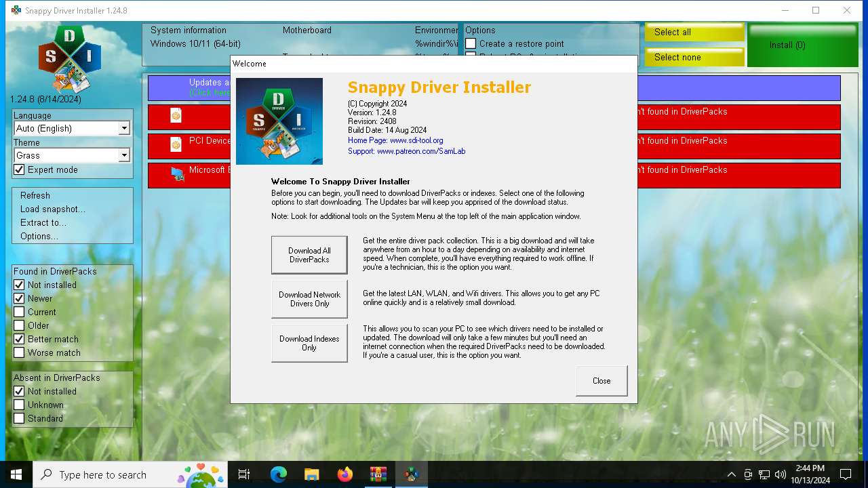This screenshot has width=868, height=488.
Task: Click the version text 1.24.8 (8/14/2024)
Action: coord(45,99)
